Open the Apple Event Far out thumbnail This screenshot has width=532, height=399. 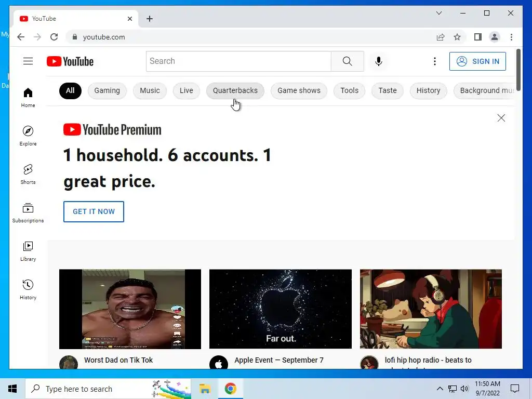[x=280, y=309]
